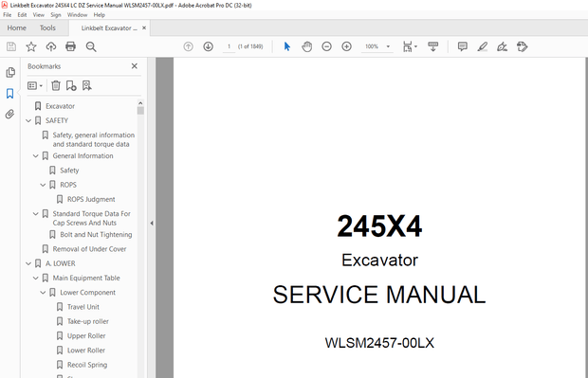Go to Bolt and Nut Tightening bookmark

[96, 235]
